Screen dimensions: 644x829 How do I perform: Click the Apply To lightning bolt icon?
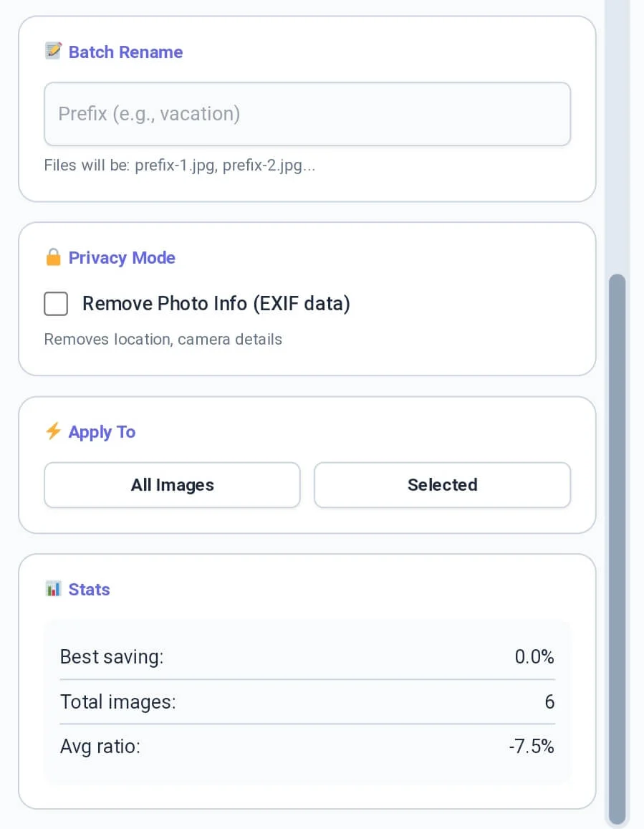[52, 431]
